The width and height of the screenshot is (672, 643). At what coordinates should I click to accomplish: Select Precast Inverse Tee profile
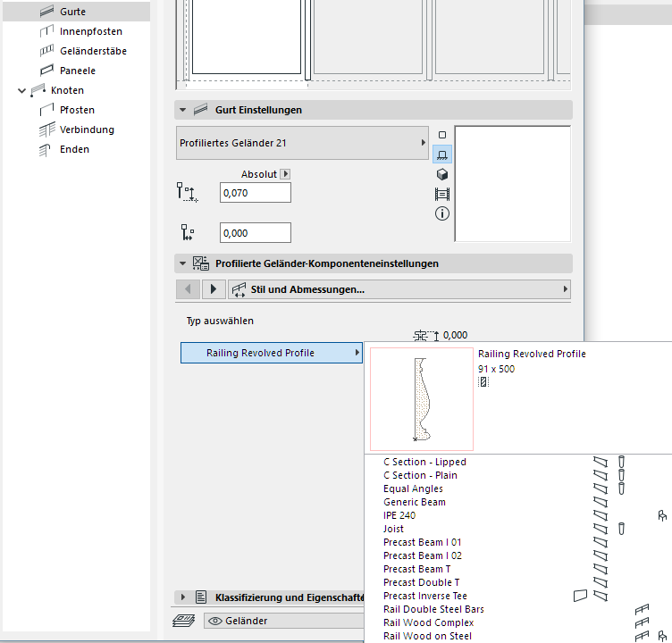click(425, 596)
